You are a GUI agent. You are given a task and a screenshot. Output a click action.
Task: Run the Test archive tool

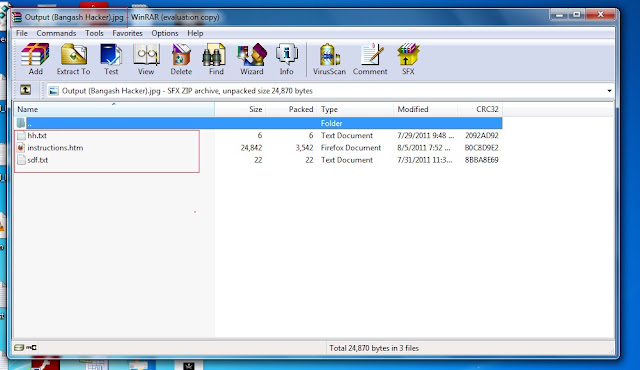(111, 59)
